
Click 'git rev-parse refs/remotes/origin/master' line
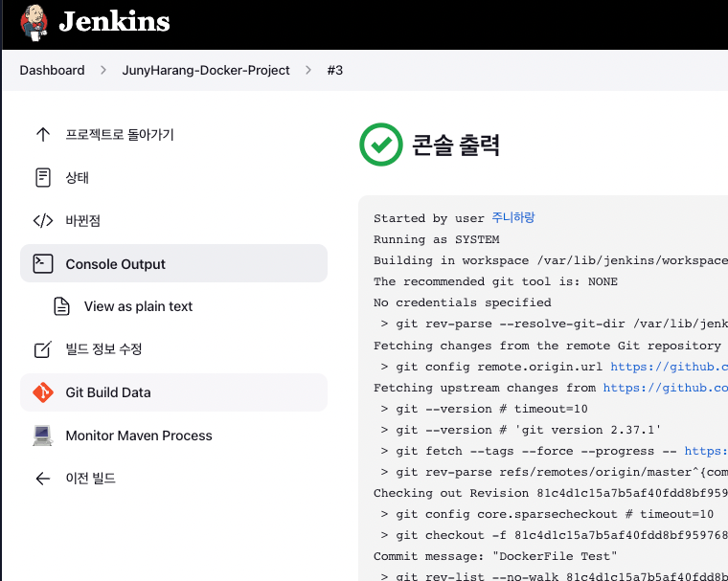click(x=555, y=472)
